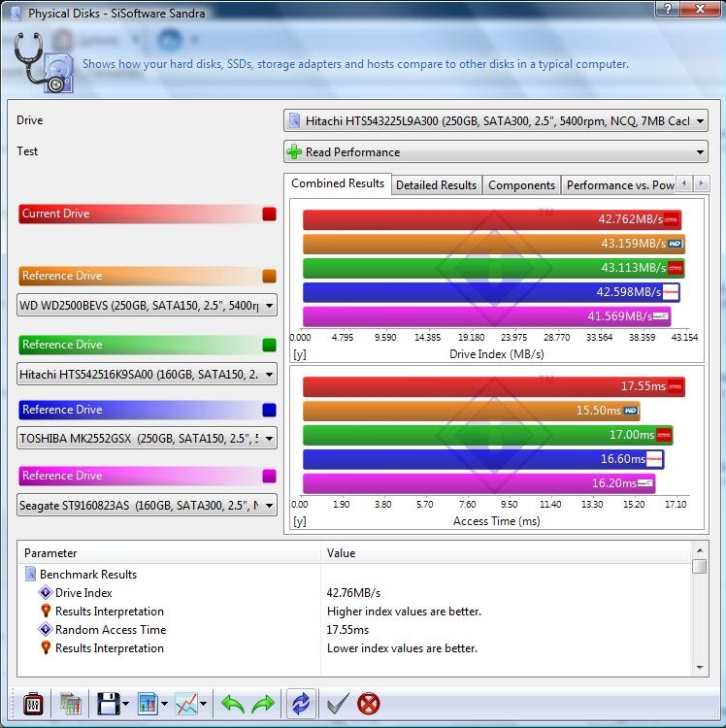Click the line graph icon
This screenshot has width=726, height=728.
(186, 704)
